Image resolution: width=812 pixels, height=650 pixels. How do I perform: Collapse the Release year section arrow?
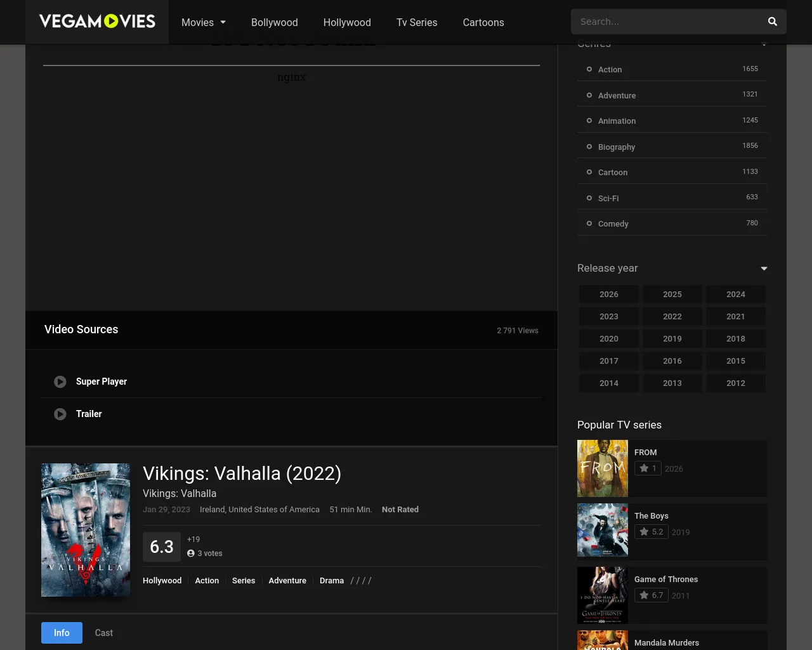coord(764,269)
